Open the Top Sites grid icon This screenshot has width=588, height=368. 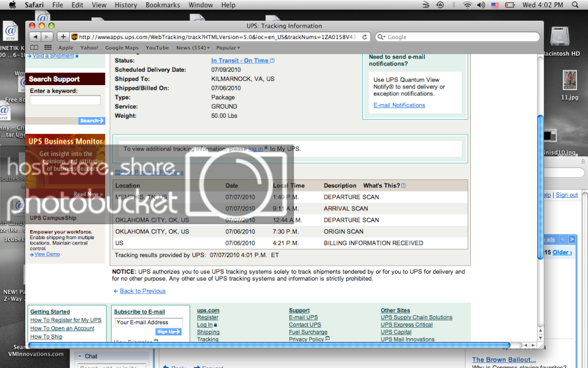coord(48,48)
